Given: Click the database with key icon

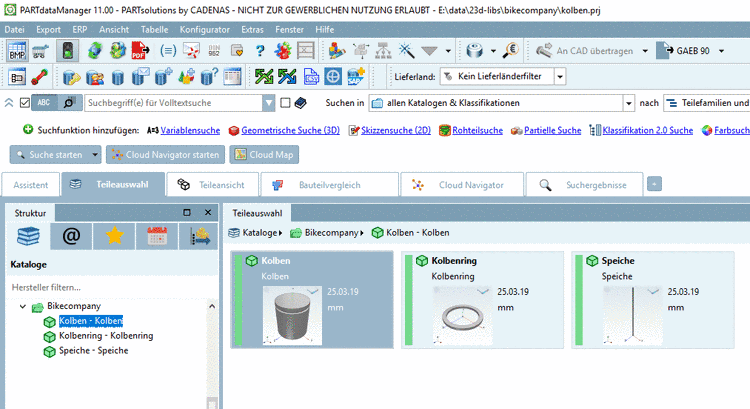Looking at the screenshot, I should pos(72,77).
